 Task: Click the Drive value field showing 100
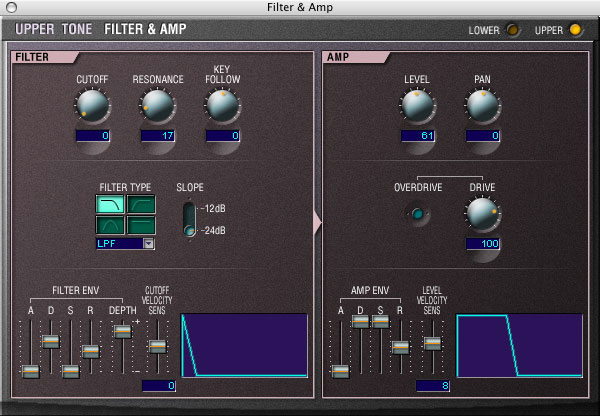(482, 244)
